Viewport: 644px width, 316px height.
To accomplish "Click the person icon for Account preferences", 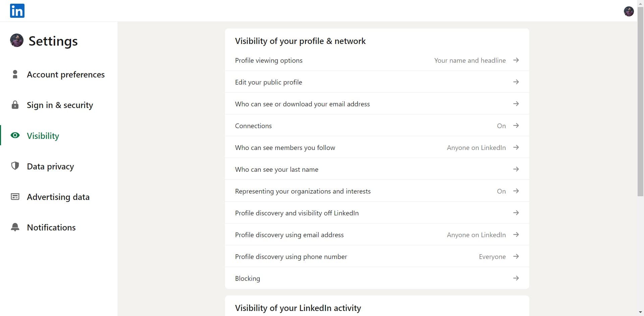I will [x=15, y=74].
